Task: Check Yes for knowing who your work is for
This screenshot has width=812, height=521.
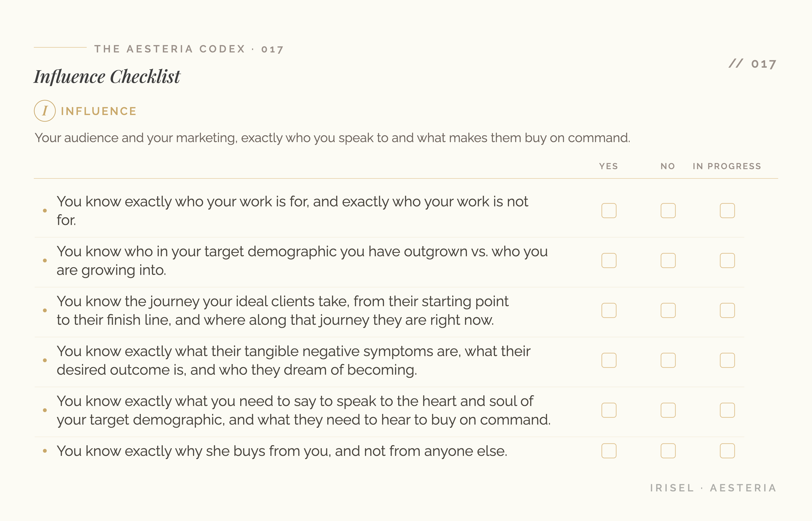Action: 609,210
